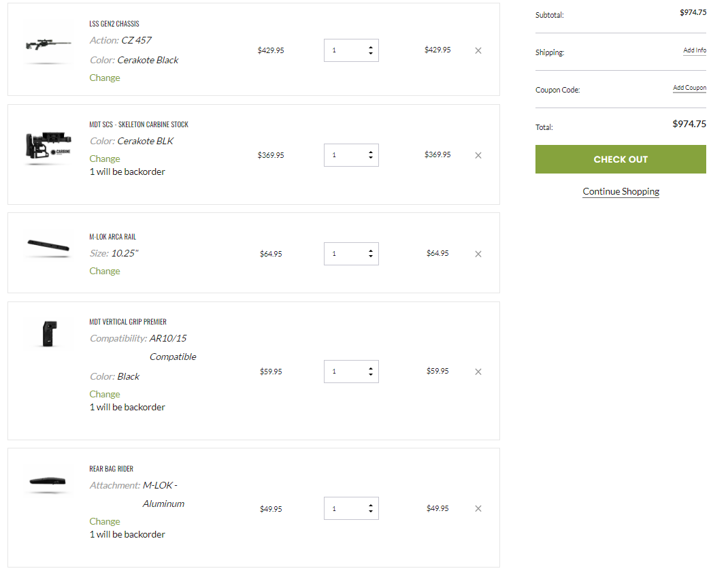Remove MDT Vertical Grip Premier item

(x=478, y=372)
